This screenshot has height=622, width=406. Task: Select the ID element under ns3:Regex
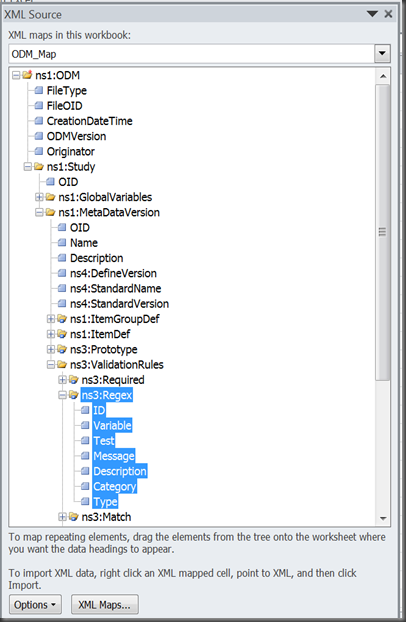coord(99,410)
